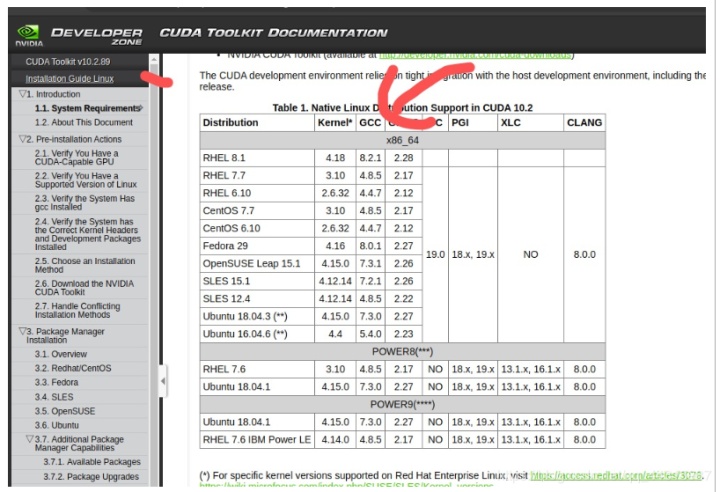Screen dimensions: 720x492
Task: Click kernel value 4.14.0 for RHEL 7.6 IBM Power LE
Action: click(335, 440)
